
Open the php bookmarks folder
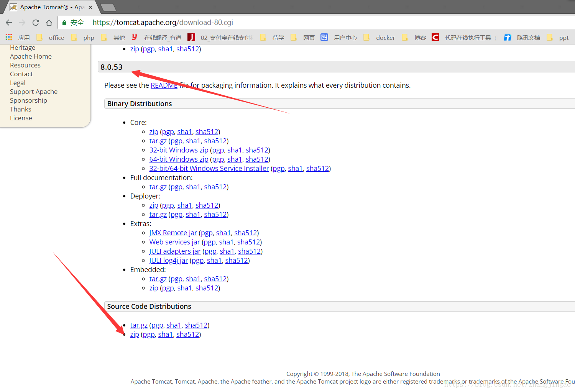click(83, 38)
